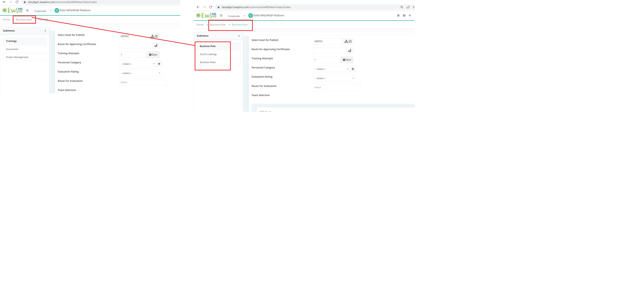Click HRPRO level field, right screenshot
644x288 pixels.
pos(328,41)
